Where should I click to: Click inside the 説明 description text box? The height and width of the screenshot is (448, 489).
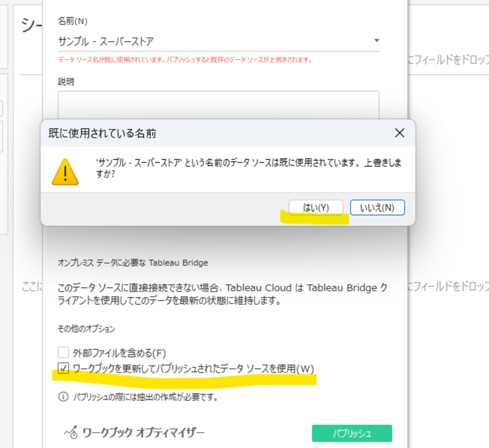pyautogui.click(x=218, y=105)
